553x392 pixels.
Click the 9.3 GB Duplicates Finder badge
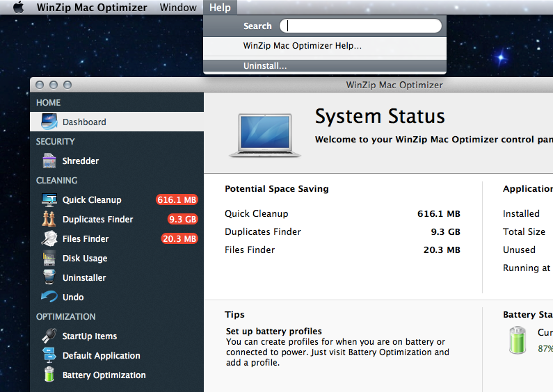[x=182, y=219]
